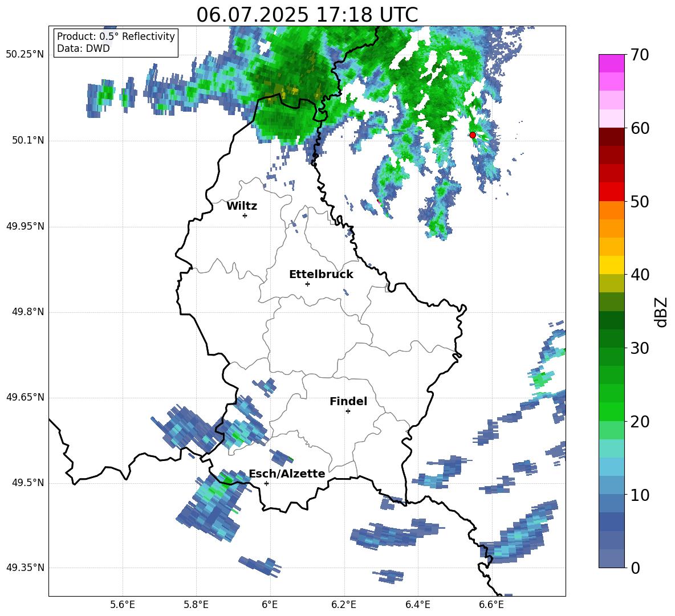
Task: Click the 49.8°N latitude label
Action: (27, 312)
